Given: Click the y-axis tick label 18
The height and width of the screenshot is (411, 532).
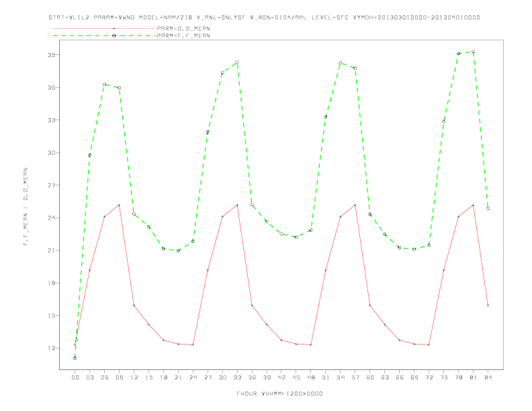Looking at the screenshot, I should coord(51,283).
